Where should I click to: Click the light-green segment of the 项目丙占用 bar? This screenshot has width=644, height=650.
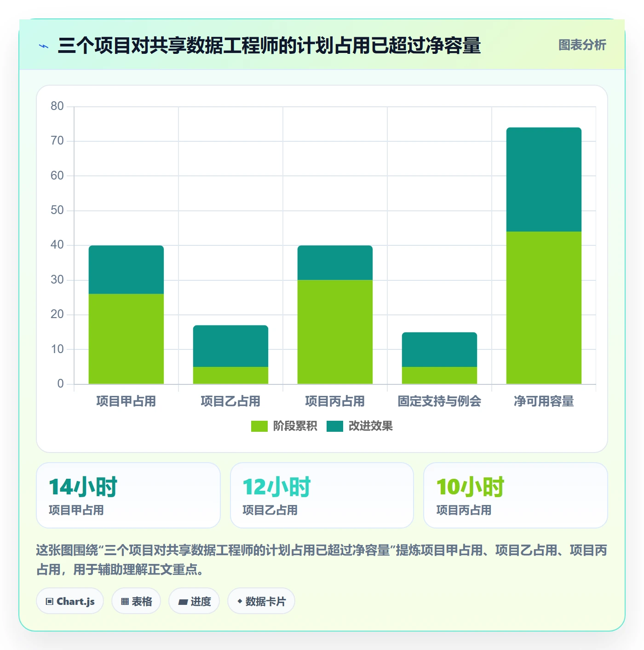pos(335,332)
